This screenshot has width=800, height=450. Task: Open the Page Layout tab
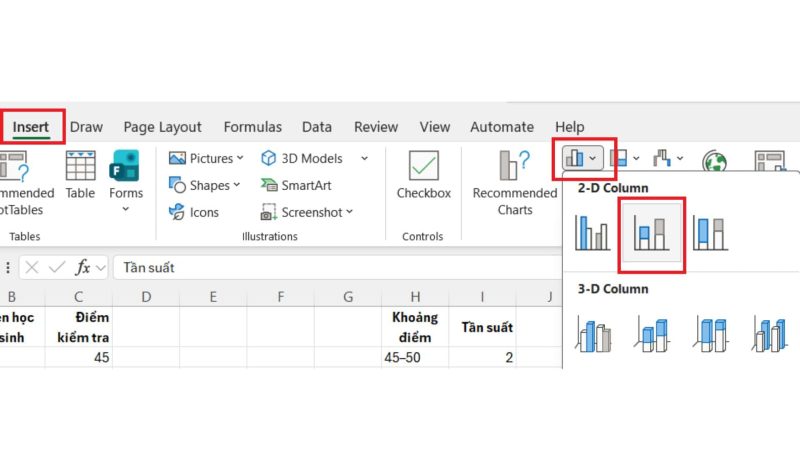[162, 127]
